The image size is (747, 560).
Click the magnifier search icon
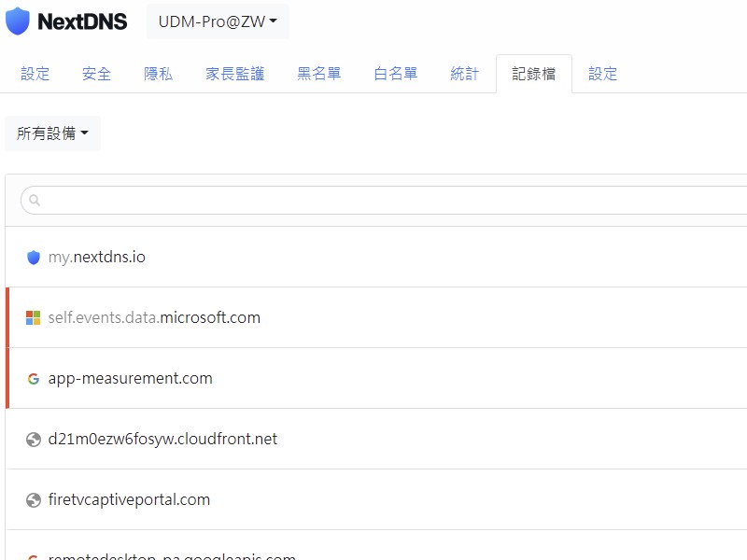pyautogui.click(x=35, y=200)
